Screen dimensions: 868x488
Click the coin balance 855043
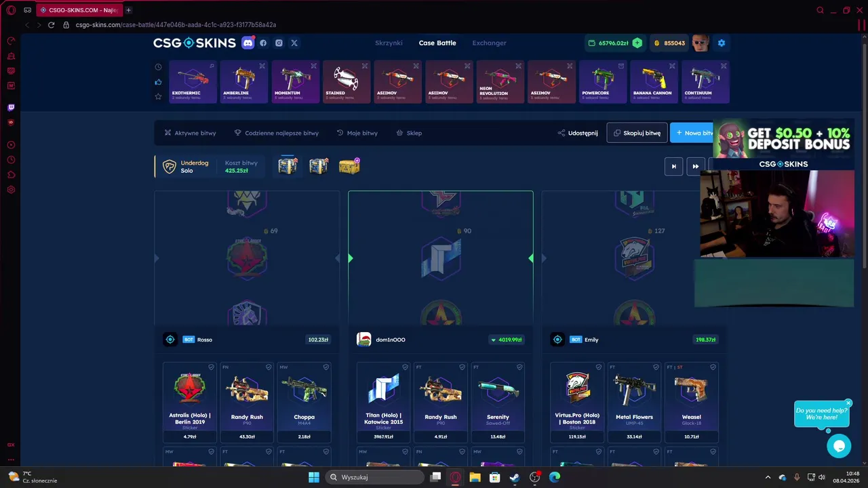[670, 43]
